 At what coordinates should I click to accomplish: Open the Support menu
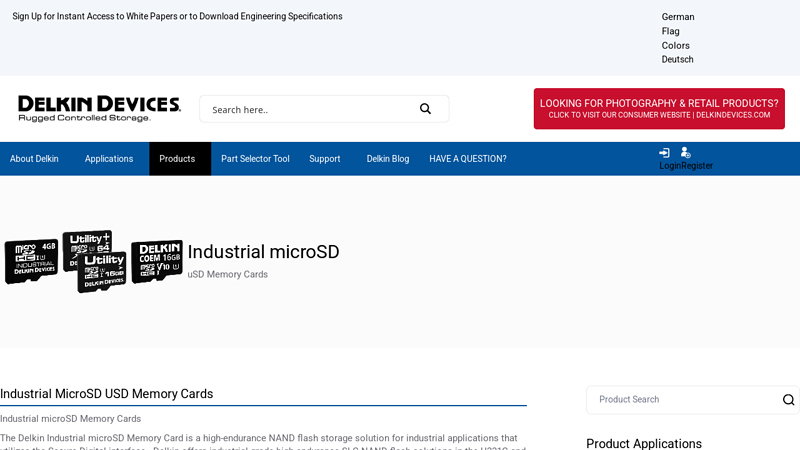pyautogui.click(x=324, y=159)
